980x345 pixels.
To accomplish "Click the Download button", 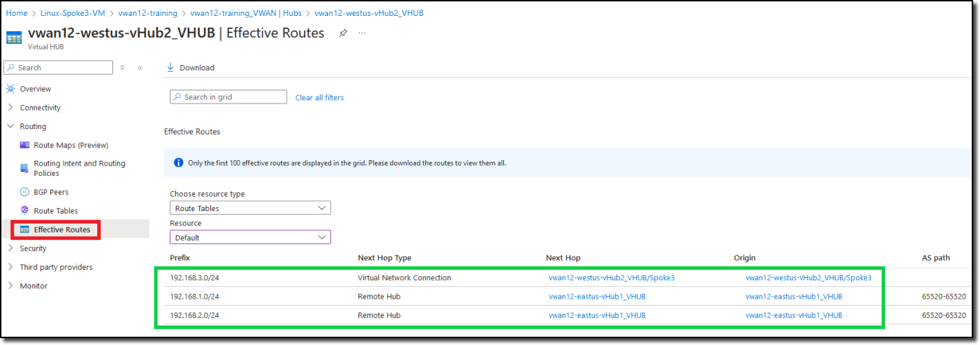I will click(191, 68).
